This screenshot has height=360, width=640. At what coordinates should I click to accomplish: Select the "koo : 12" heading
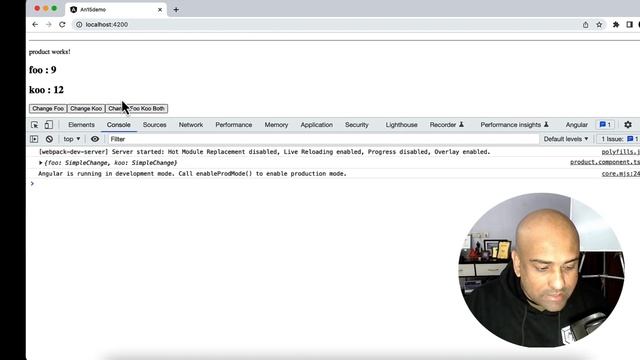tap(46, 90)
